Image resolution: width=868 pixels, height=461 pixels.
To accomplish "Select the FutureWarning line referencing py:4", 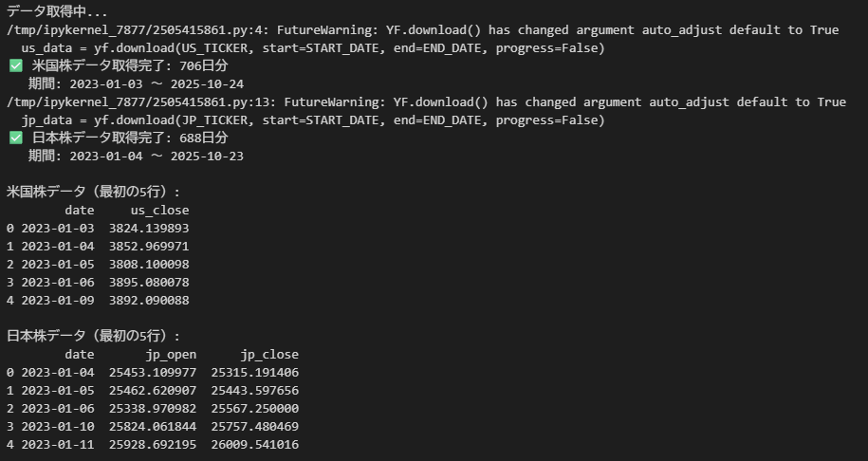I will coord(422,29).
